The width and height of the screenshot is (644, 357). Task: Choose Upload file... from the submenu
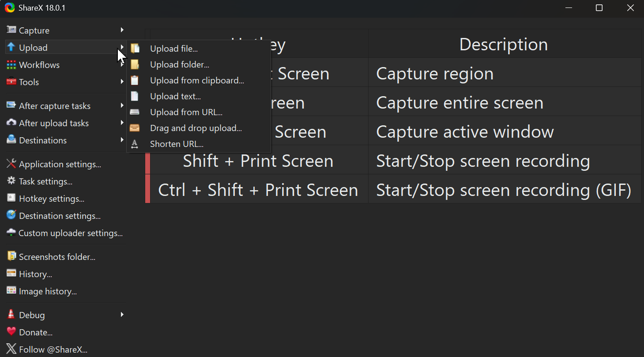pos(199,49)
